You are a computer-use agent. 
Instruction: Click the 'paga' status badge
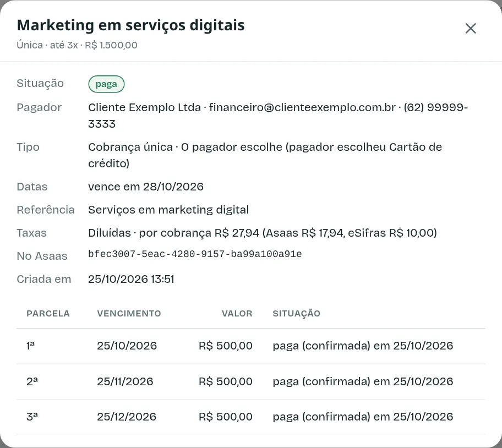pyautogui.click(x=106, y=84)
